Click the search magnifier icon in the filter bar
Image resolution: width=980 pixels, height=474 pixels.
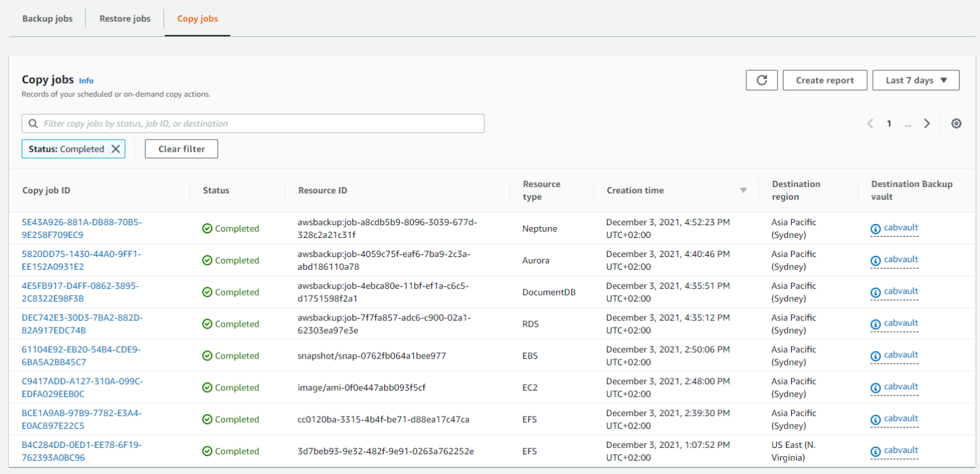tap(33, 123)
